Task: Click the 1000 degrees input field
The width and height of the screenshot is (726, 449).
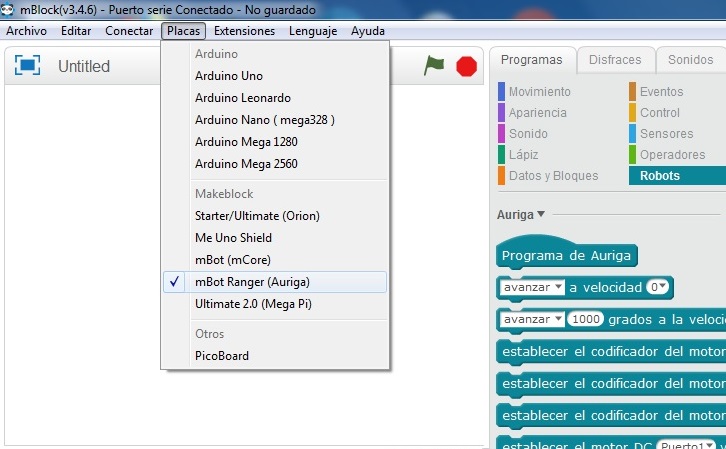Action: tap(588, 319)
